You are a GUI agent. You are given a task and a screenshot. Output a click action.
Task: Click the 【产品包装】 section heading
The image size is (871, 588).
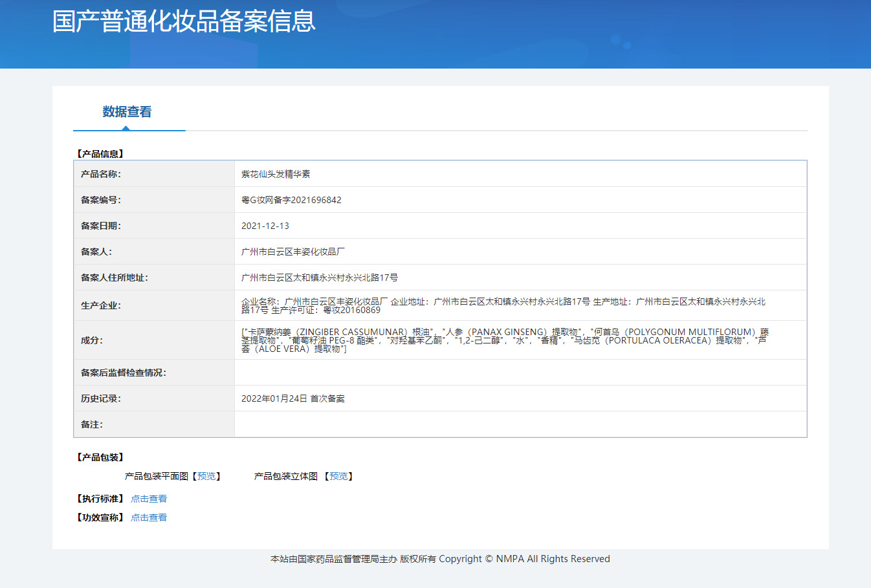[x=100, y=457]
